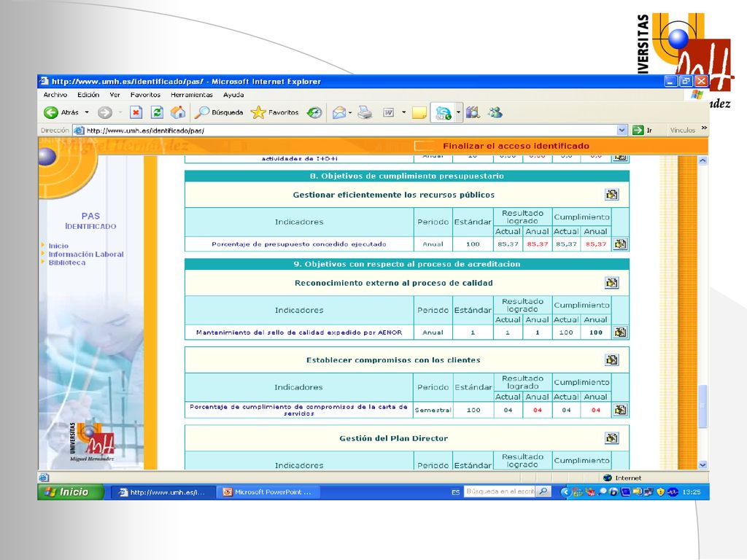Click Porcentaje de cumplimiento de compromisos indicator
The width and height of the screenshot is (747, 560).
(x=298, y=410)
